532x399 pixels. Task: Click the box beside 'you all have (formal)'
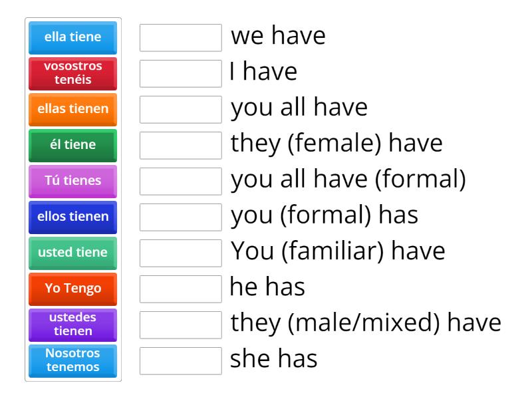tap(181, 182)
